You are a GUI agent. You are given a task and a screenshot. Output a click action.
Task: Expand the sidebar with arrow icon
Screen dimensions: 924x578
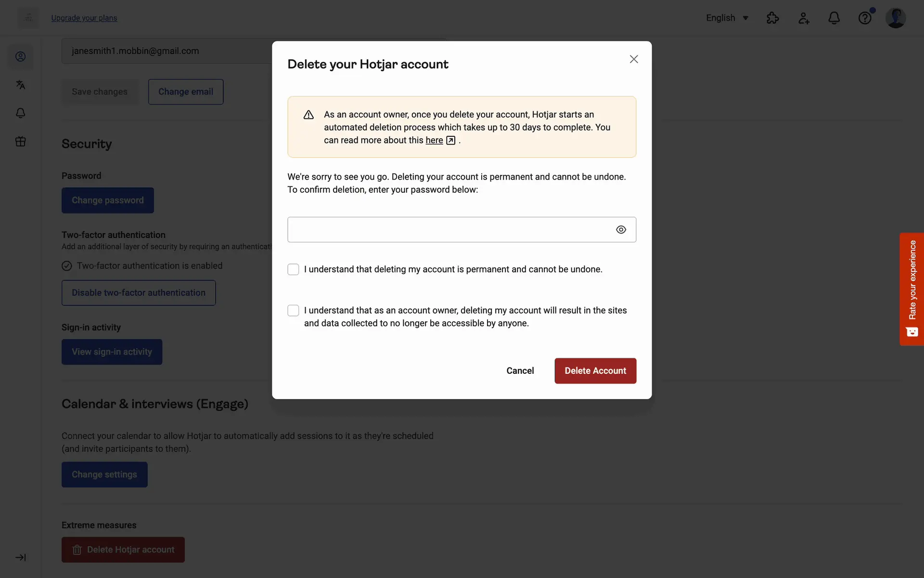[x=20, y=557]
